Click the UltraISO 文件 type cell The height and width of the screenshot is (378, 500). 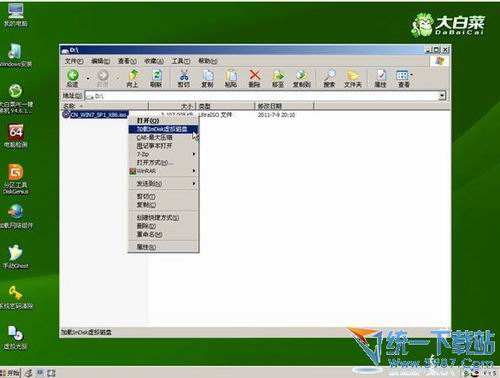[x=215, y=115]
